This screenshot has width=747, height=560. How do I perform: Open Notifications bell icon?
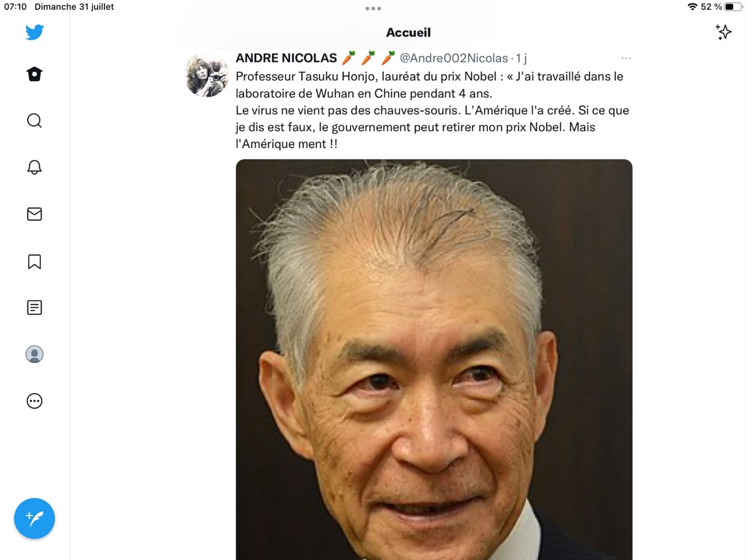(34, 167)
